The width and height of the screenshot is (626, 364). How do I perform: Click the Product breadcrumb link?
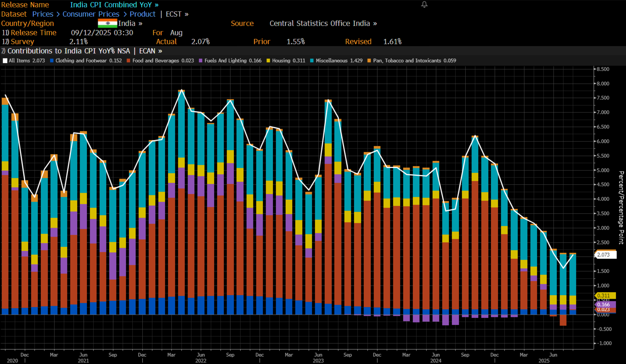(142, 14)
